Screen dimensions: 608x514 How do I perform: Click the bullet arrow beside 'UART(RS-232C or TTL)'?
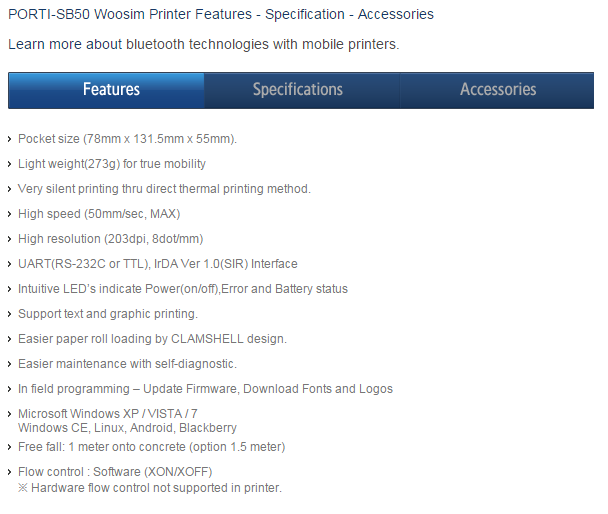click(x=10, y=264)
